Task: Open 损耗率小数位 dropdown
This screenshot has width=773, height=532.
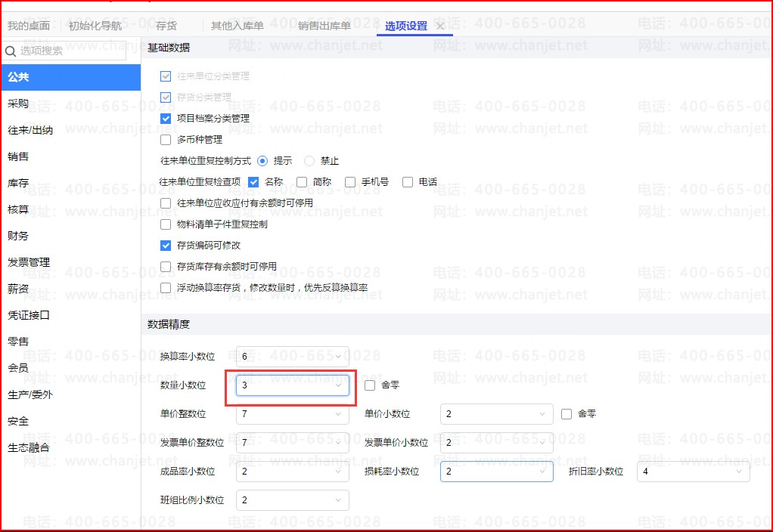Action: tap(496, 472)
